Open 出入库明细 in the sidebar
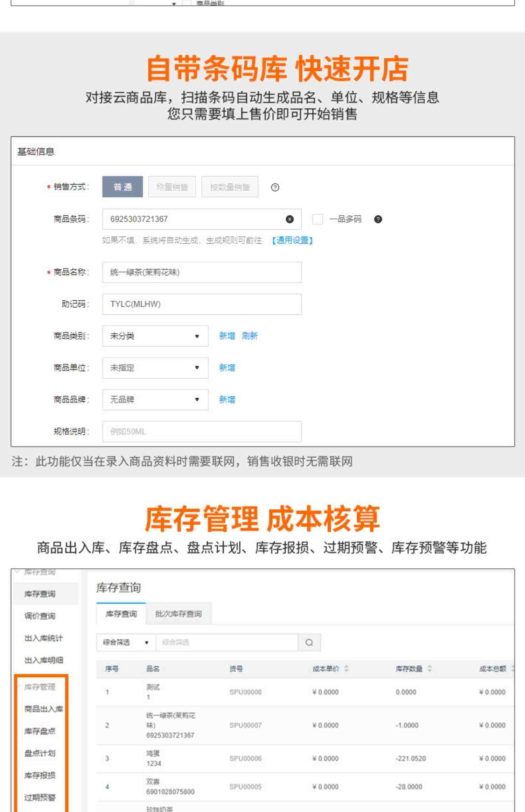The image size is (525, 812). point(43,660)
